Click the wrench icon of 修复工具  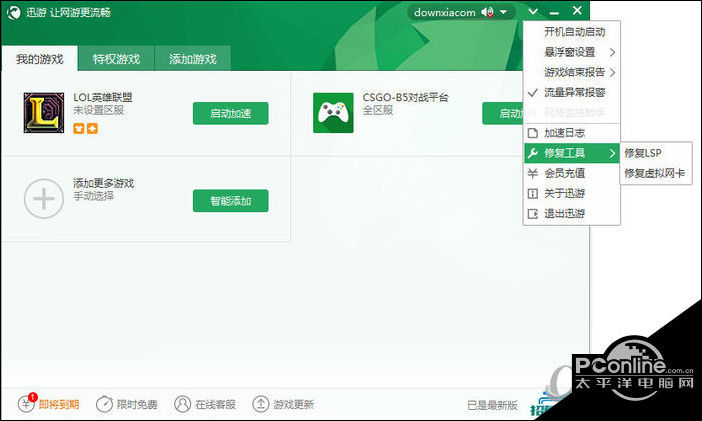[533, 153]
